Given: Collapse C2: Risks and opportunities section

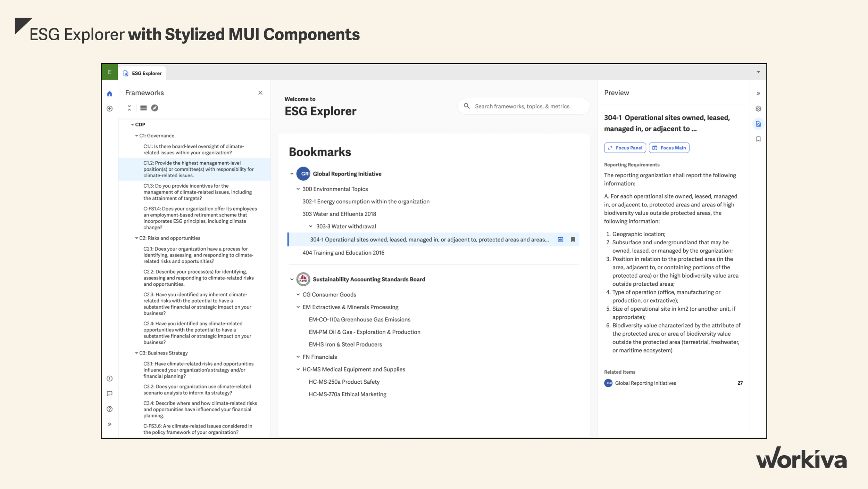Looking at the screenshot, I should pos(136,238).
